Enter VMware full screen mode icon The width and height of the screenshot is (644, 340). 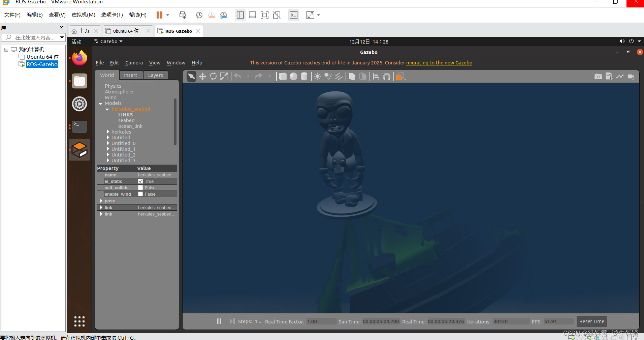click(264, 15)
